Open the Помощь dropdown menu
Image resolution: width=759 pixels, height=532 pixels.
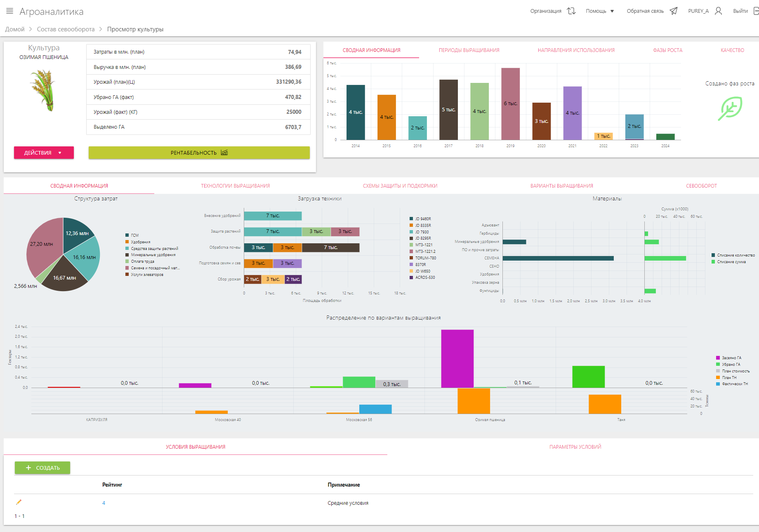pyautogui.click(x=600, y=11)
